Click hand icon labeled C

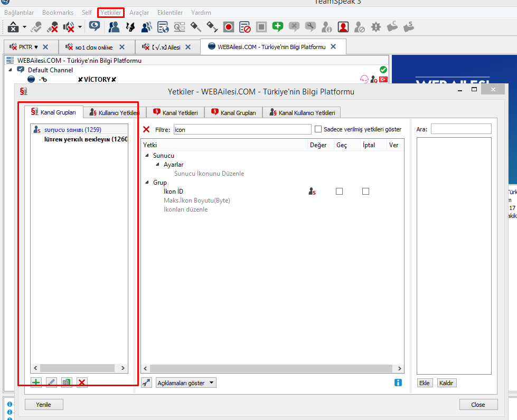(392, 27)
